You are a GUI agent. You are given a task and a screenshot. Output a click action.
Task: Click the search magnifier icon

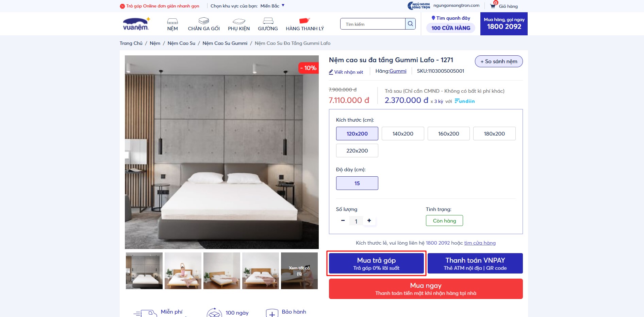(x=410, y=24)
